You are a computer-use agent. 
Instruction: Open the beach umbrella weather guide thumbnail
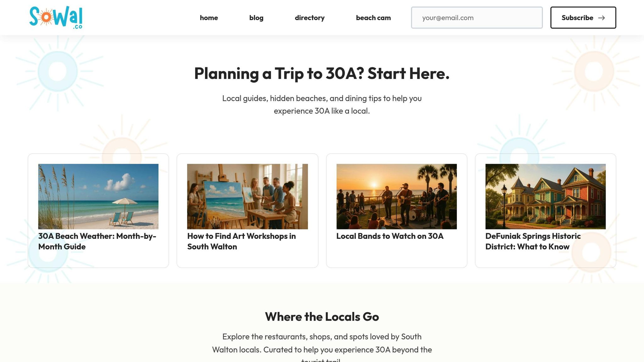coord(98,196)
